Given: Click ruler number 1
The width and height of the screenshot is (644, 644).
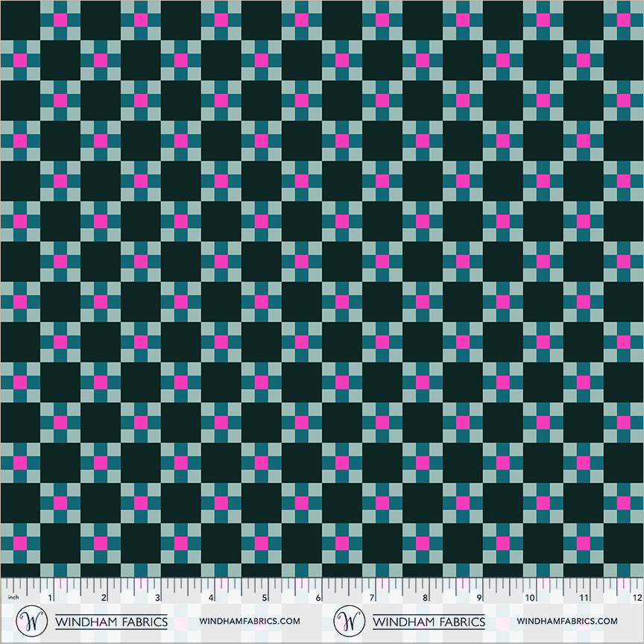Looking at the screenshot, I should click(x=50, y=598).
